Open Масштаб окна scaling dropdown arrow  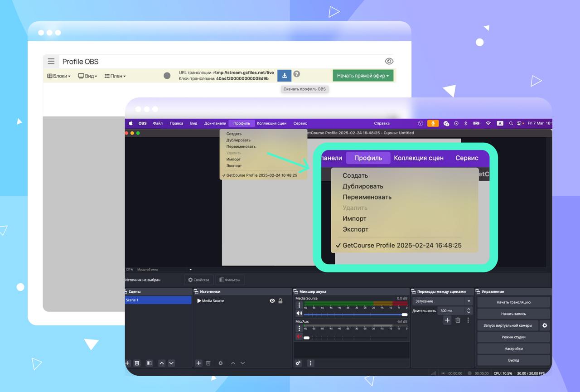click(x=190, y=270)
